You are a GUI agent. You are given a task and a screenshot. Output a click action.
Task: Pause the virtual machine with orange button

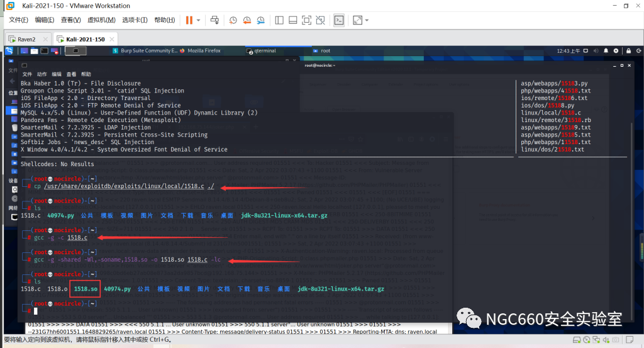click(x=189, y=20)
